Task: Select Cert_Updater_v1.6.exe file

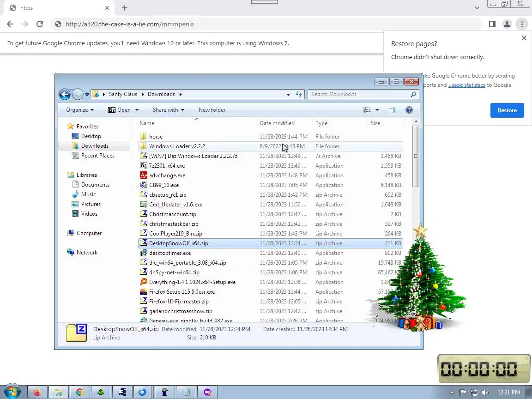Action: 271,205
